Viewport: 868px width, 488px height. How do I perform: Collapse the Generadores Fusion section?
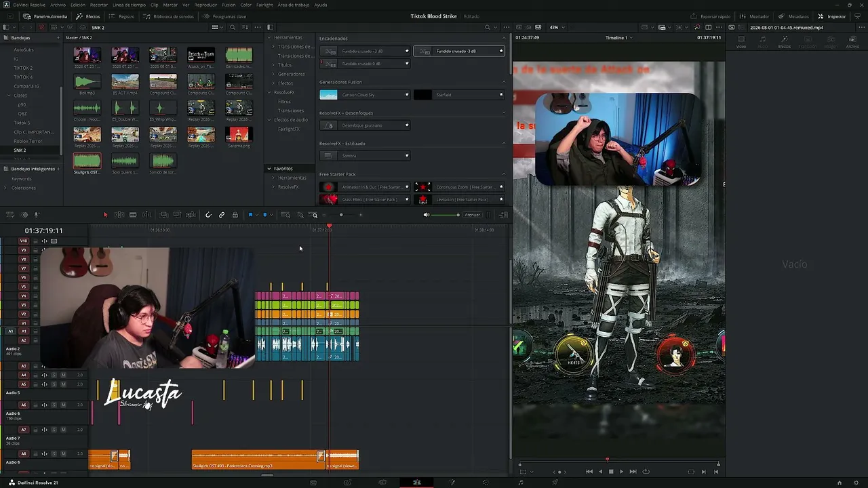click(503, 82)
